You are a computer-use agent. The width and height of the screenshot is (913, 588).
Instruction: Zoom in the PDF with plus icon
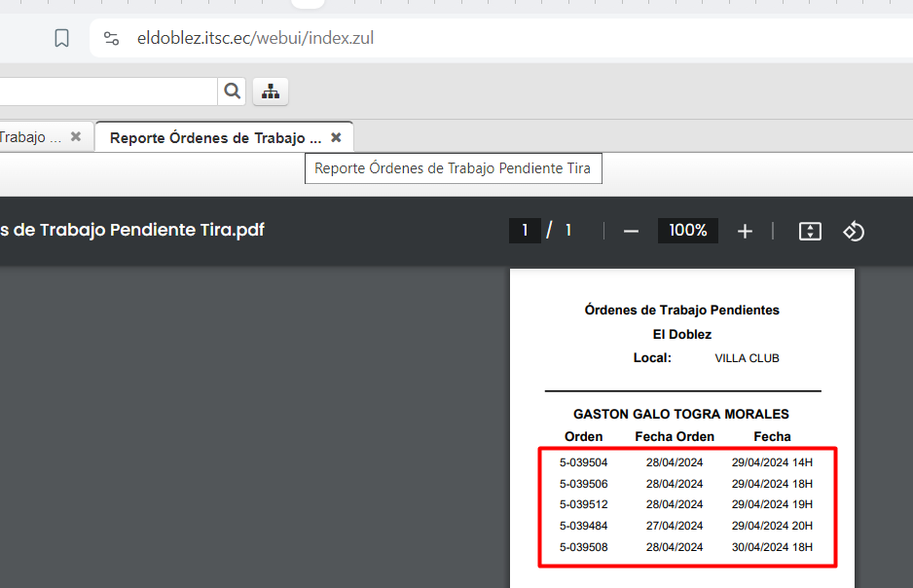[745, 231]
